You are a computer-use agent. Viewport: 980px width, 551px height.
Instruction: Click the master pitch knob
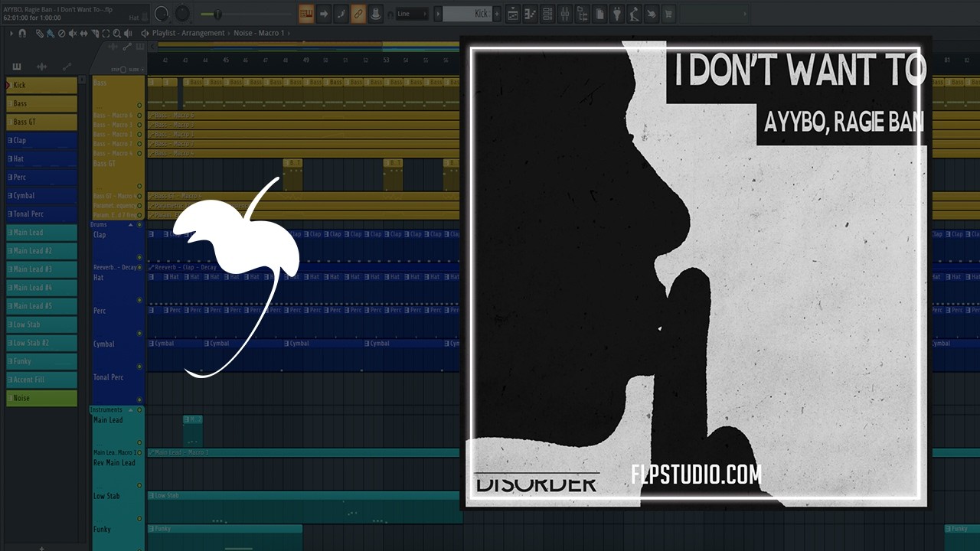tap(182, 14)
